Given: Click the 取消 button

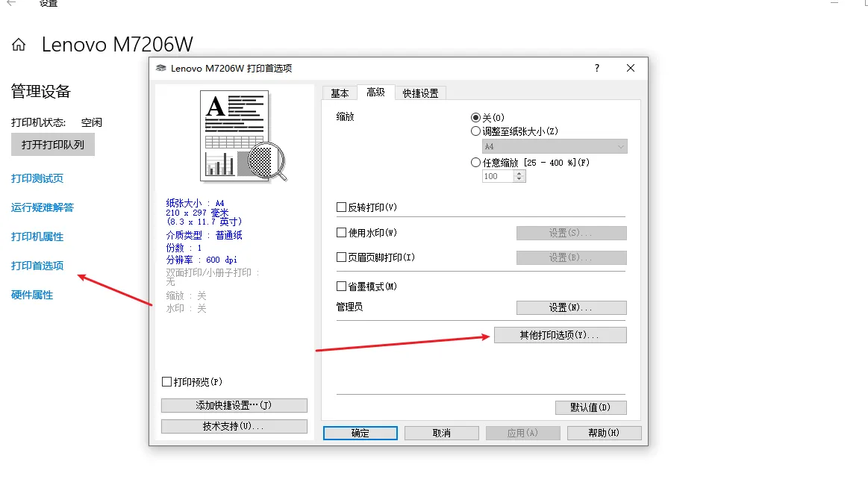Looking at the screenshot, I should (x=442, y=434).
